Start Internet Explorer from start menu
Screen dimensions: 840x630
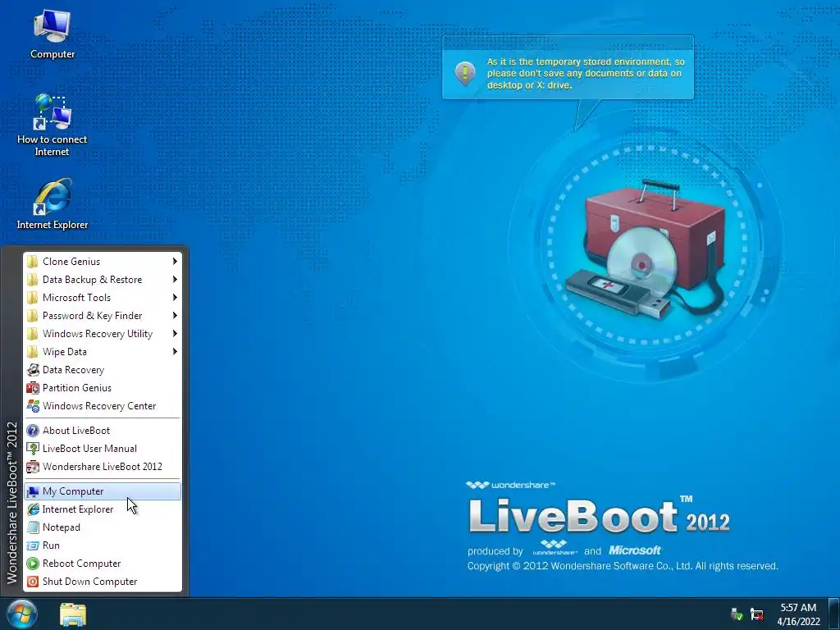click(x=103, y=509)
